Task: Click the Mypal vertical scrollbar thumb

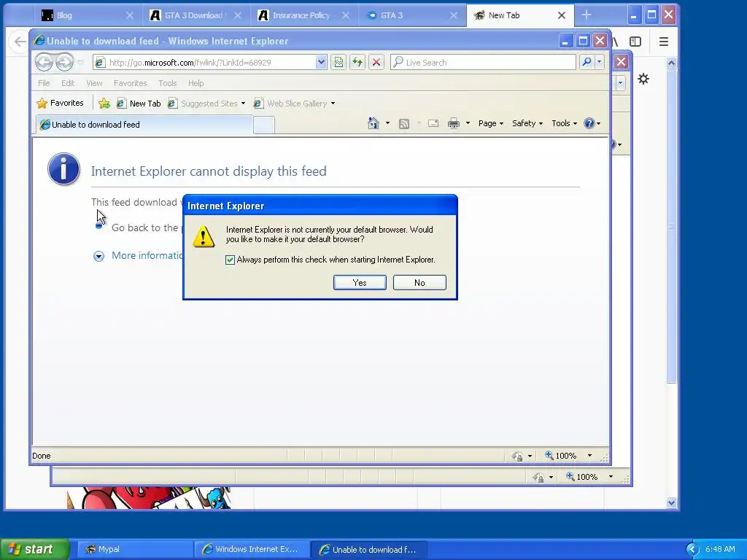Action: click(671, 226)
